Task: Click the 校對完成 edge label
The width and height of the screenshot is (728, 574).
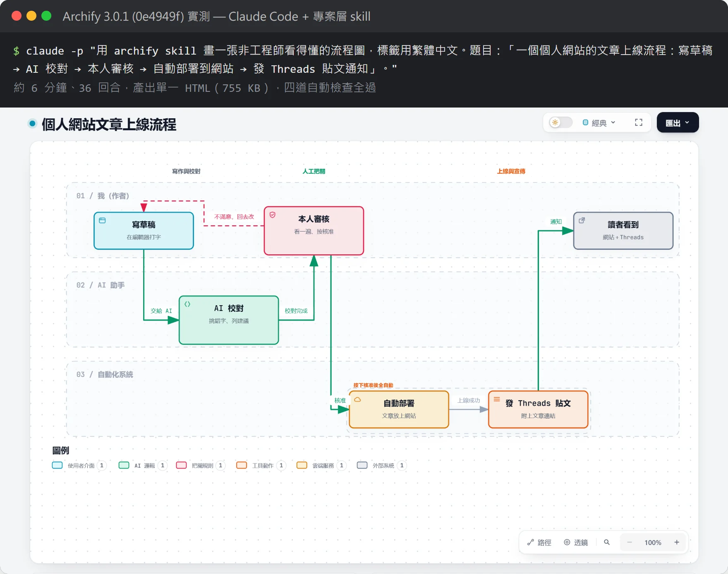Action: coord(296,311)
